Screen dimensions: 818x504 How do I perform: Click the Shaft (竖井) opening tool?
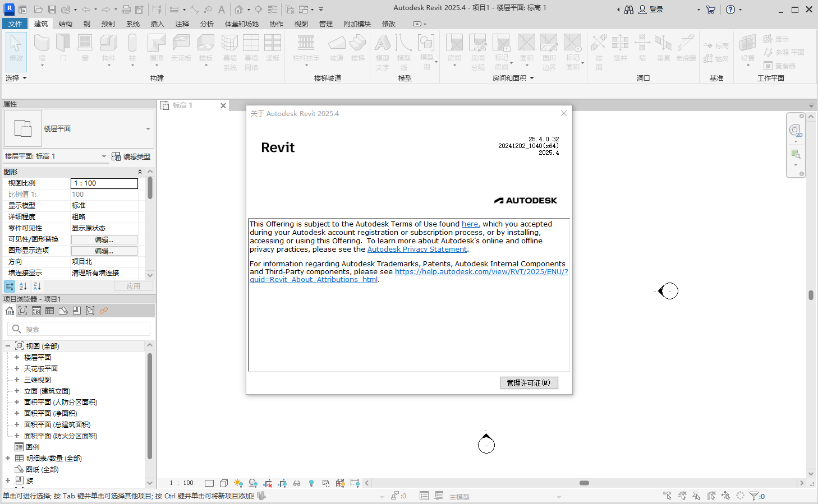620,43
